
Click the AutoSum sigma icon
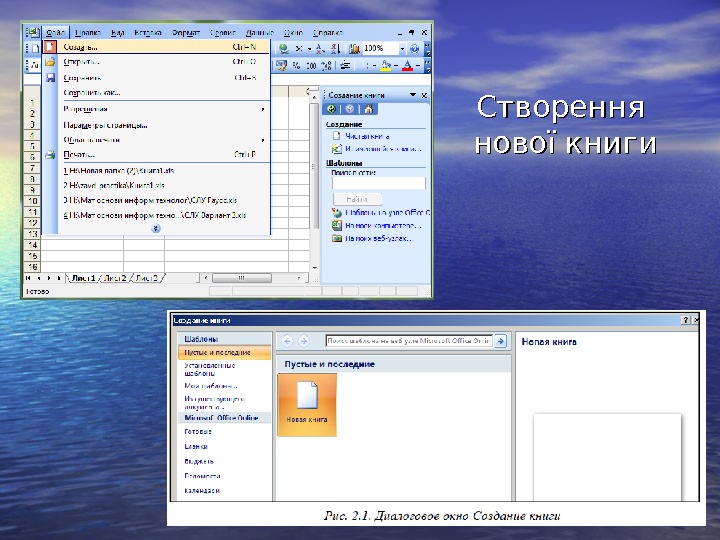(299, 48)
